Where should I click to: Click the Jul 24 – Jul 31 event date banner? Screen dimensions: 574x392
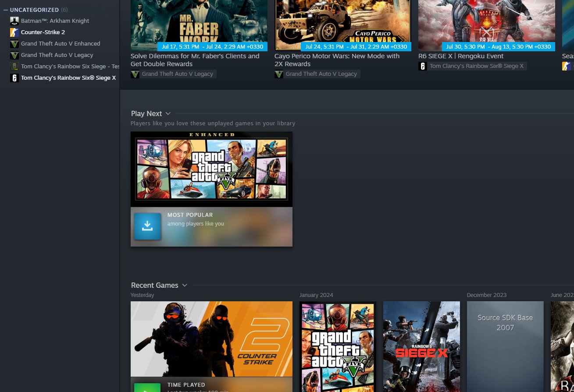[x=356, y=47]
